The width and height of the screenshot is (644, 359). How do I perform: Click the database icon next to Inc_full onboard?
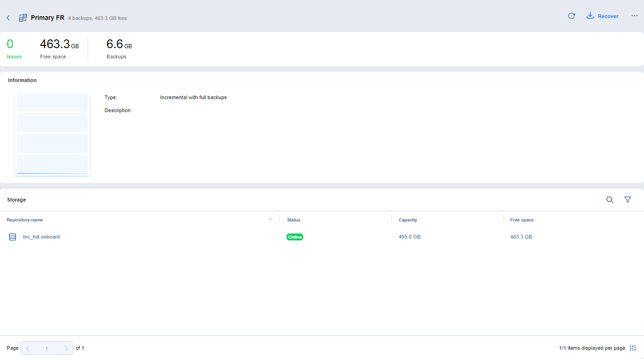pyautogui.click(x=13, y=237)
